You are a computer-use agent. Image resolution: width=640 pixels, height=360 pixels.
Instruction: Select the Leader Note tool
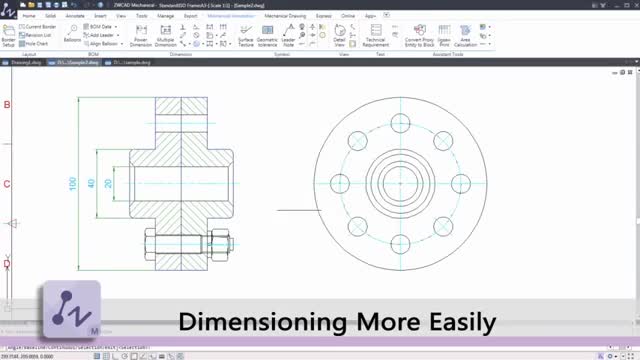(x=288, y=36)
